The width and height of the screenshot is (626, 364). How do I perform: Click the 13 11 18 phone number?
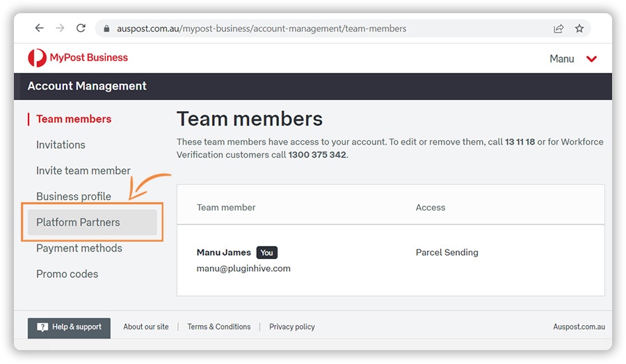coord(520,142)
